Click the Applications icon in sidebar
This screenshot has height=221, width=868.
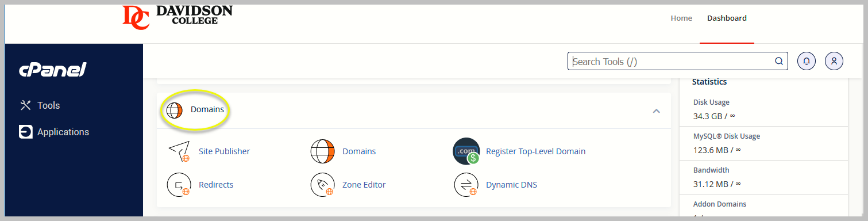25,132
